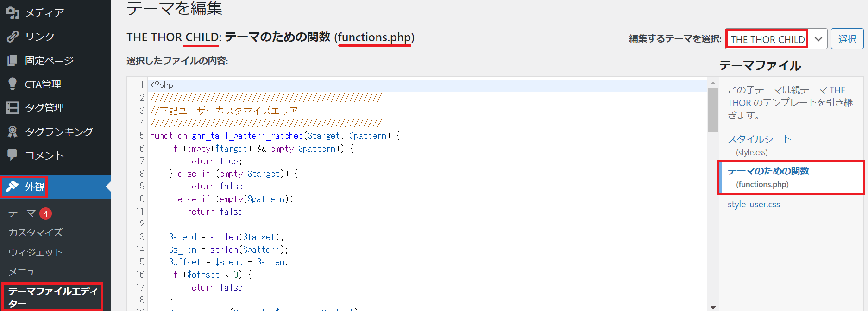This screenshot has width=868, height=311.
Task: Click the タグランキング award ribbon icon
Action: pyautogui.click(x=13, y=132)
